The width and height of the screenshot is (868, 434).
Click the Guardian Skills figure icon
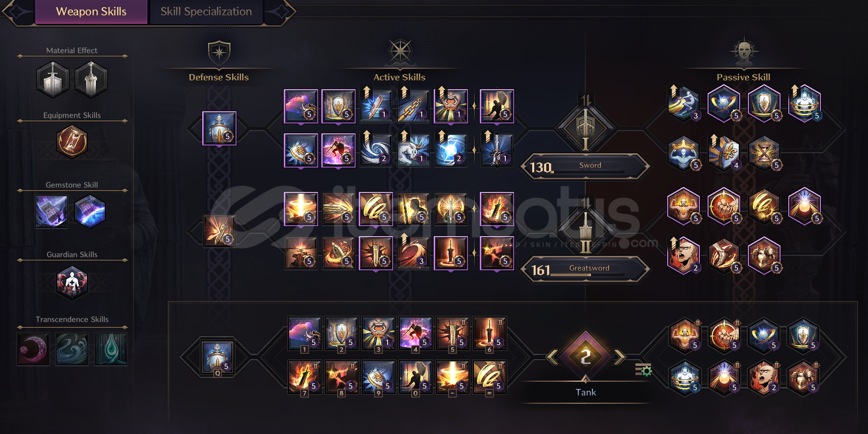point(72,282)
